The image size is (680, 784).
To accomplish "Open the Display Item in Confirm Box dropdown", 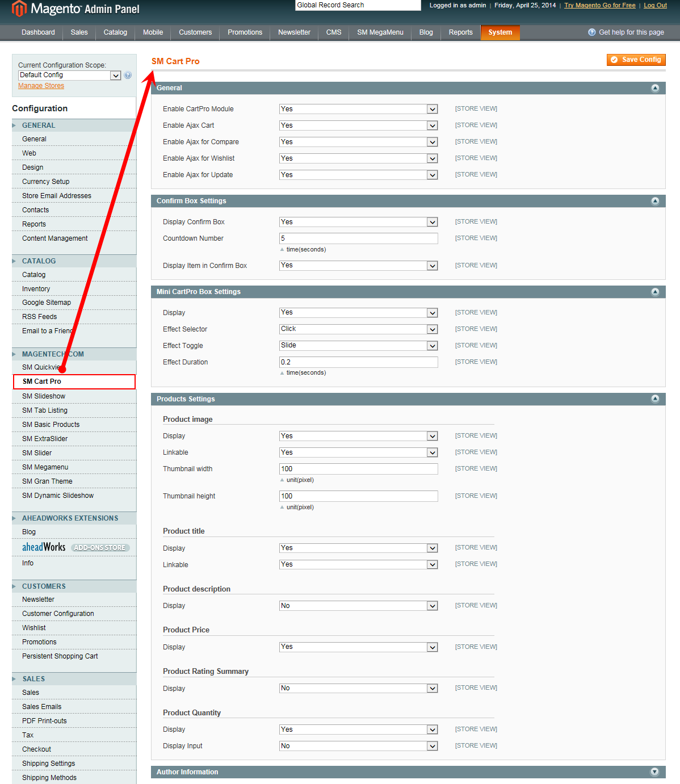I will (x=359, y=265).
